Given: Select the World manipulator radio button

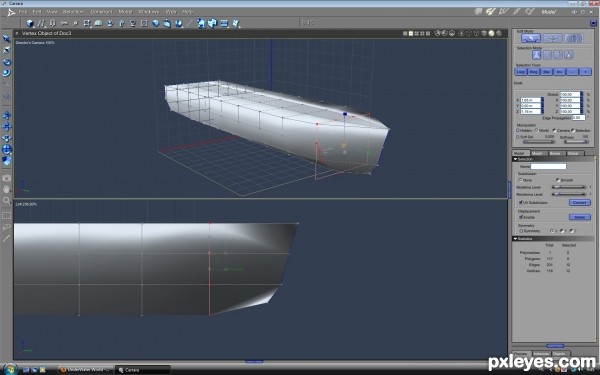Looking at the screenshot, I should click(536, 130).
